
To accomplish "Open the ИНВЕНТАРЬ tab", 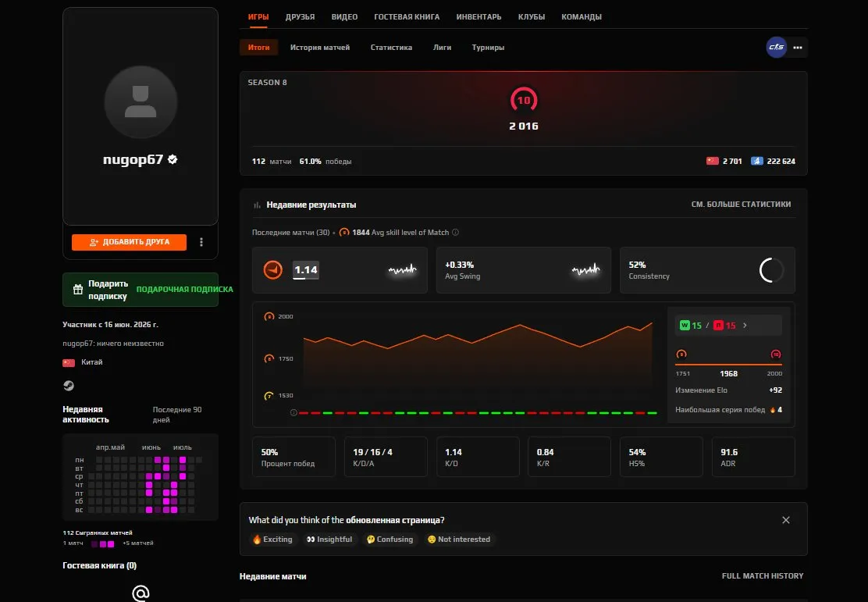I will (478, 17).
